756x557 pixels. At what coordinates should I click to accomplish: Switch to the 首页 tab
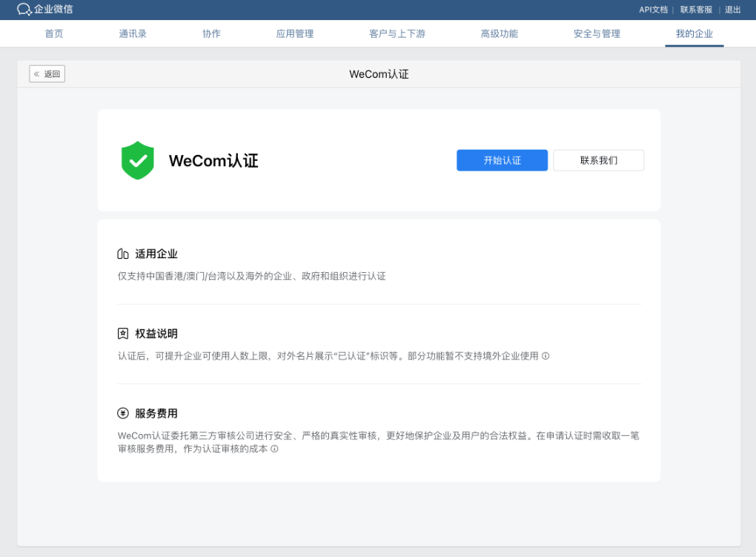click(53, 33)
